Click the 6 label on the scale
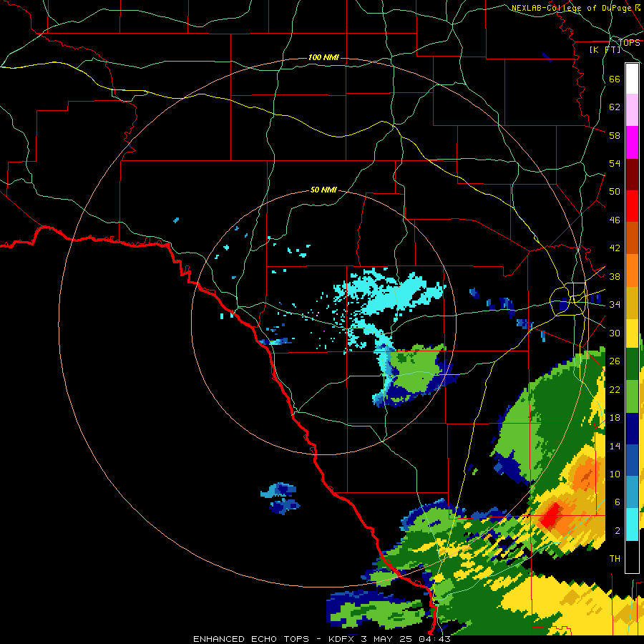644x644 pixels. [618, 502]
